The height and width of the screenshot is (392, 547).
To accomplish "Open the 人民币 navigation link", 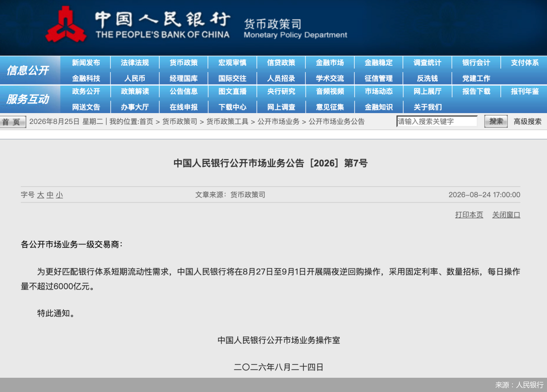I will 135,79.
